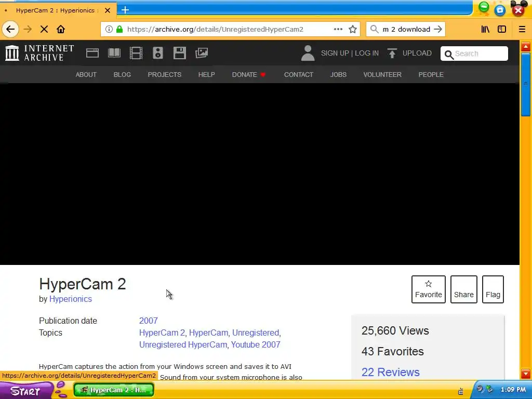Click the small tray icon left of notification area
The height and width of the screenshot is (399, 532).
(x=461, y=391)
